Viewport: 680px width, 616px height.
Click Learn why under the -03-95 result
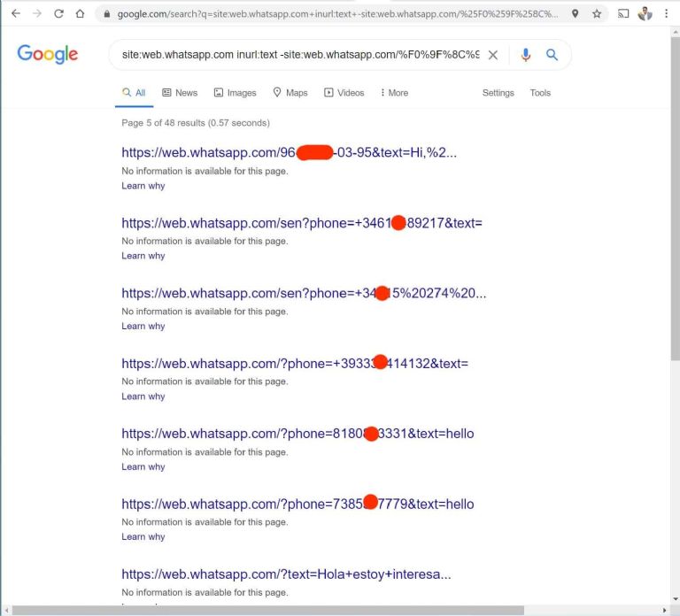coord(143,186)
